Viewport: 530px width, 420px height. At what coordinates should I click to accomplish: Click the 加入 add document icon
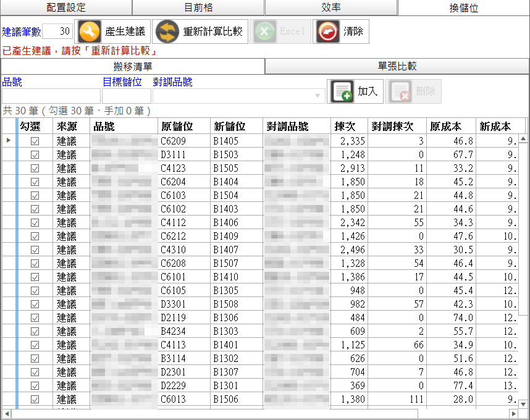pos(342,91)
